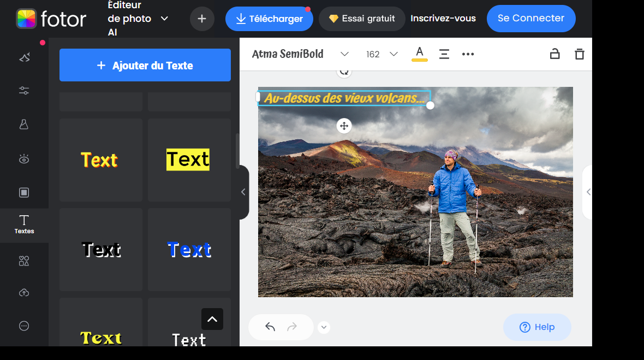The width and height of the screenshot is (644, 360).
Task: Open more text options ellipsis
Action: click(468, 54)
